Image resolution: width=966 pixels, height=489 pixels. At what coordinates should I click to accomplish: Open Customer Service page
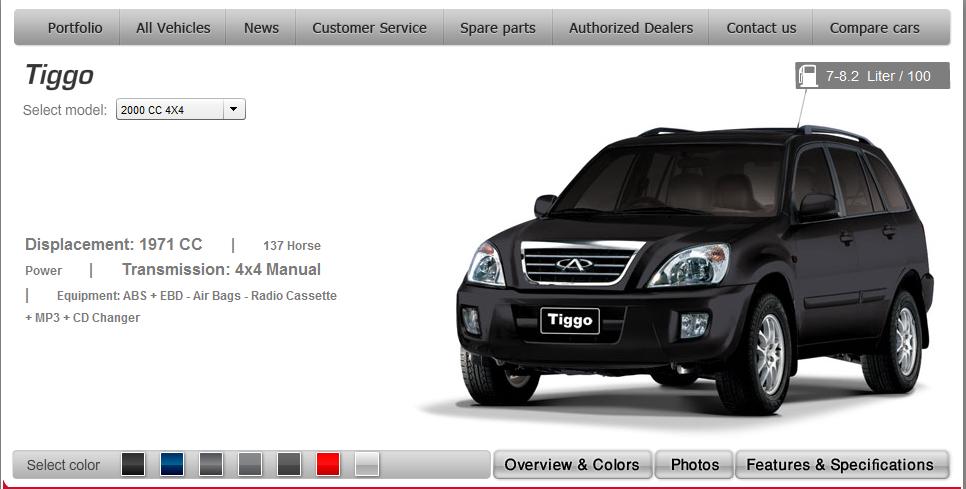click(x=369, y=28)
